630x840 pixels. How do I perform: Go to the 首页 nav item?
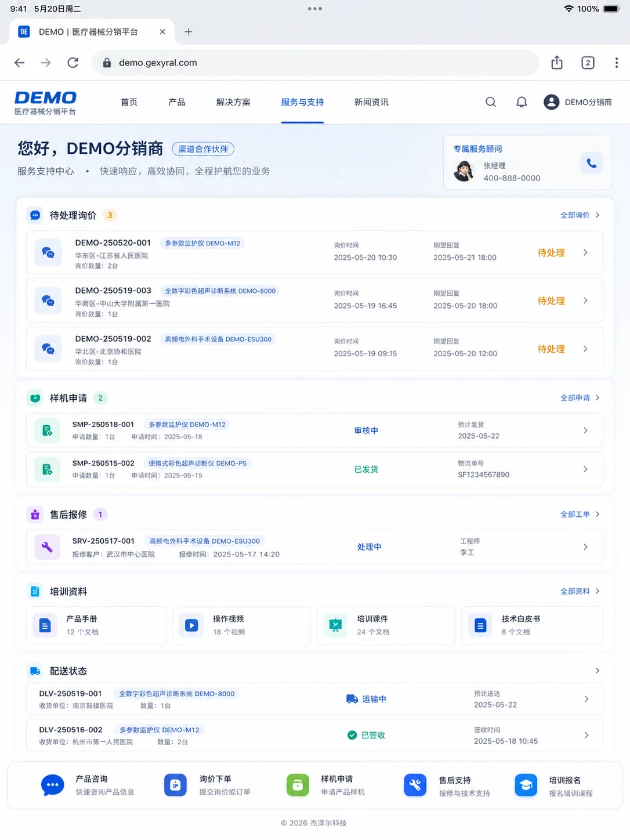pos(129,102)
